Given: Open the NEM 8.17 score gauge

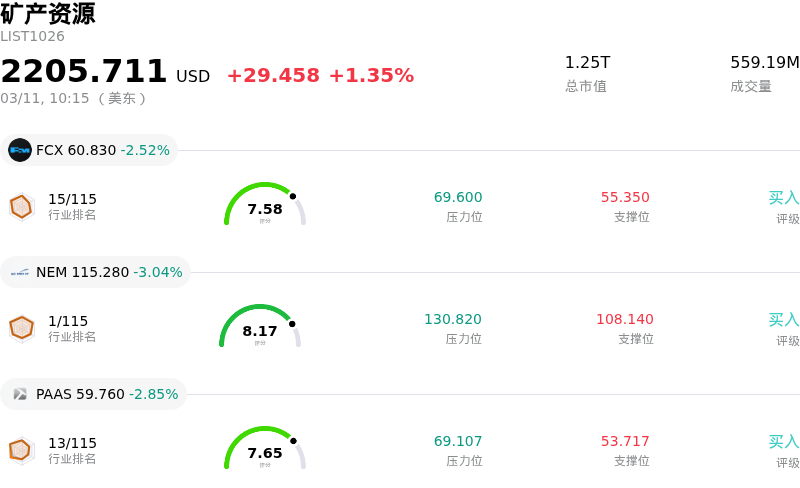Looking at the screenshot, I should pos(260,327).
